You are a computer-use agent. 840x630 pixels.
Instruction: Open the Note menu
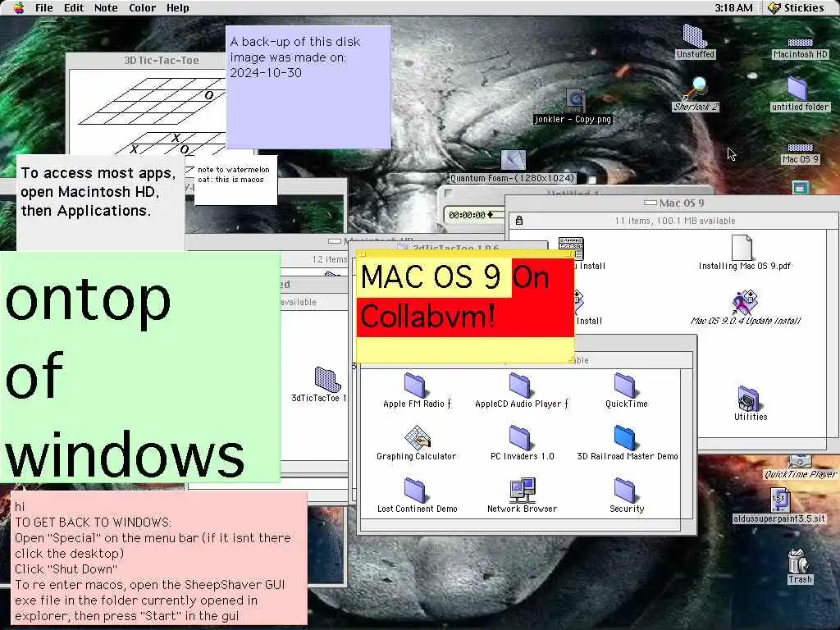pos(106,7)
